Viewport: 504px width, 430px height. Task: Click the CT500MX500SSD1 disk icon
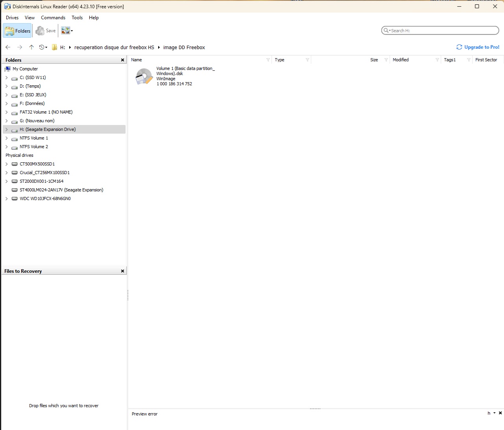15,164
